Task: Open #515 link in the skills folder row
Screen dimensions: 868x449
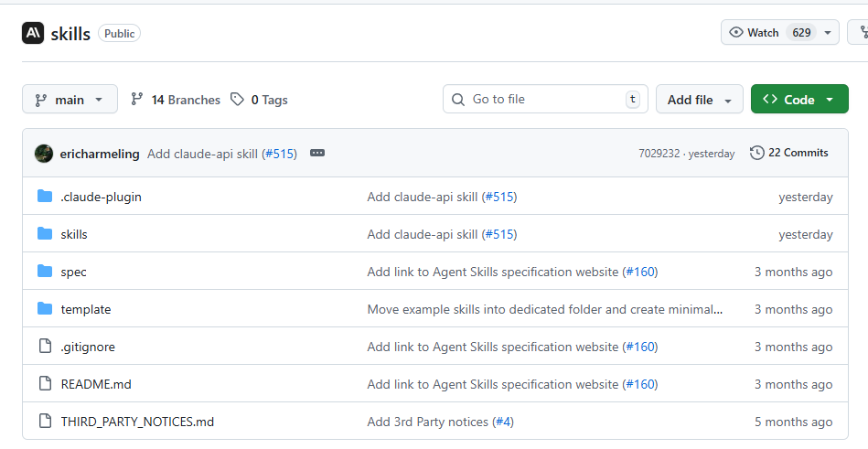Action: click(500, 235)
